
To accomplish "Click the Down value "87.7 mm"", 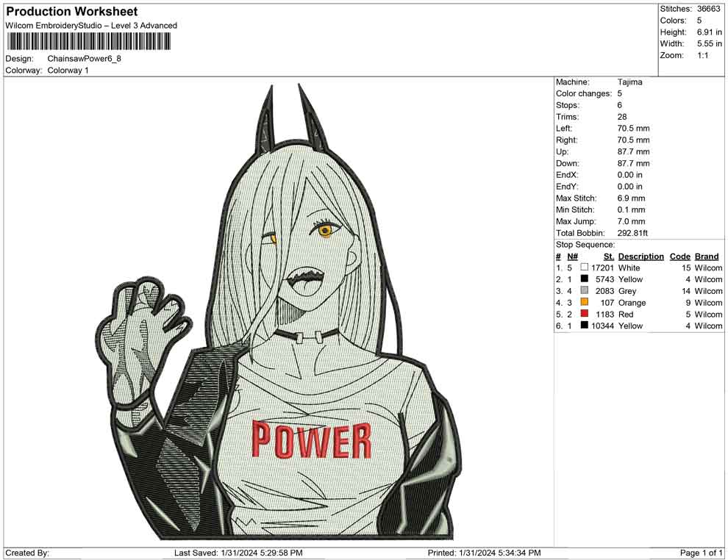I will pyautogui.click(x=633, y=163).
